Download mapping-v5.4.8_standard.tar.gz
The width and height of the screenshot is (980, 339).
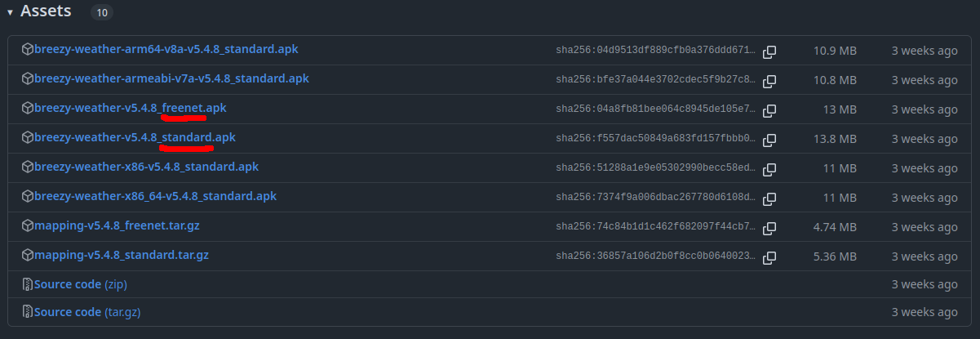[x=122, y=255]
